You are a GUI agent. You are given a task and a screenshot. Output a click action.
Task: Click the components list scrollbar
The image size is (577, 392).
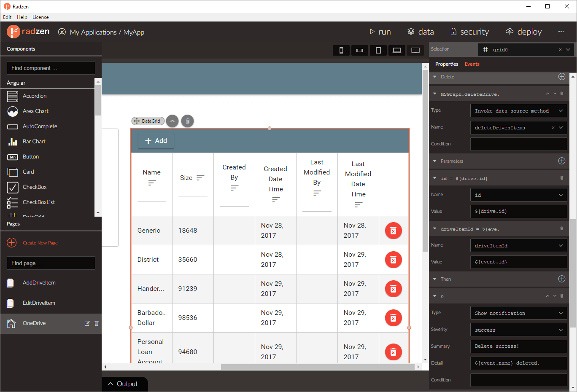point(98,100)
